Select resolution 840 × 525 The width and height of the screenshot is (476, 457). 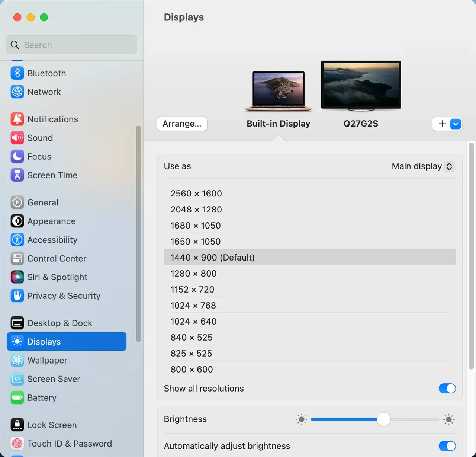click(310, 338)
